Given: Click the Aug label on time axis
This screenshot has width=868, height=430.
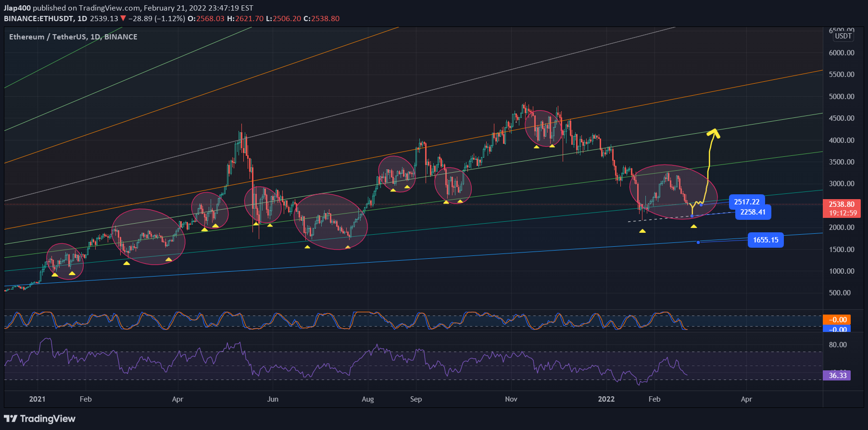Looking at the screenshot, I should 368,399.
